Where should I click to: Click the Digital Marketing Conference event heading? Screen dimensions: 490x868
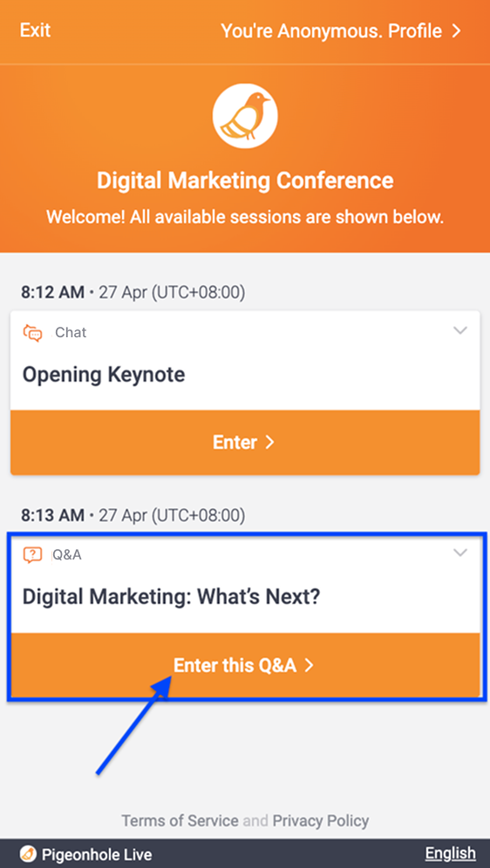click(245, 180)
